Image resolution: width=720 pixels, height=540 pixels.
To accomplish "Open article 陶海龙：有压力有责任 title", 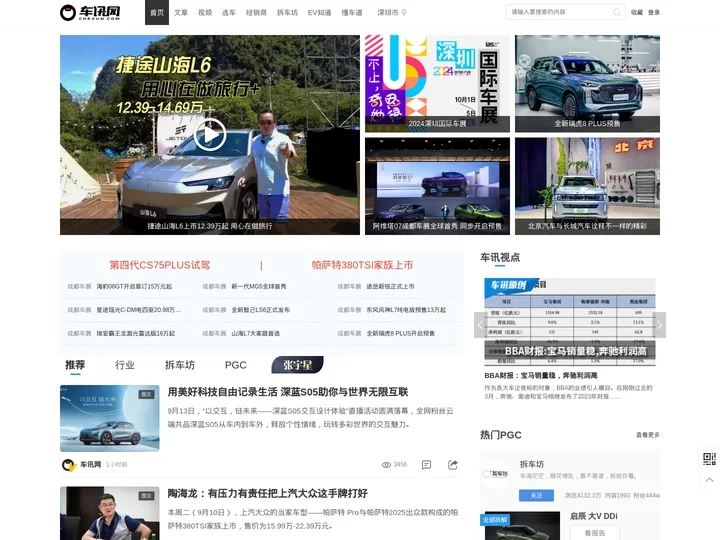I will tap(268, 494).
